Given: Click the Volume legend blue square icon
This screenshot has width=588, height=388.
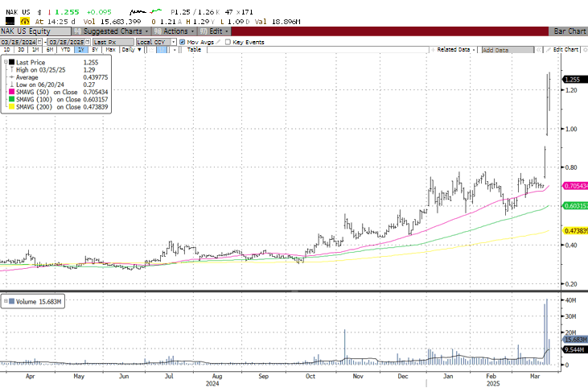Looking at the screenshot, I should (x=12, y=301).
